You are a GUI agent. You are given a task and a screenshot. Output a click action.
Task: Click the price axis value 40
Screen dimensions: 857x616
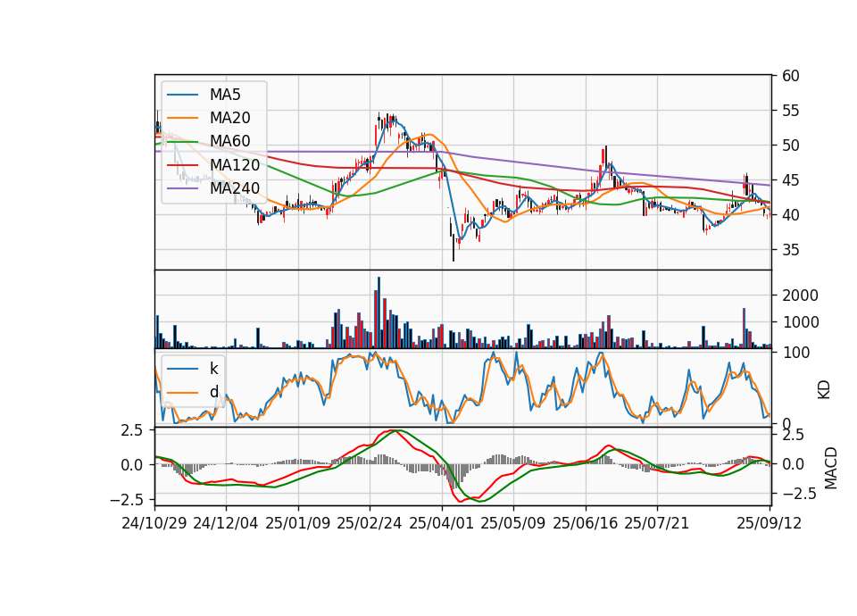(x=790, y=215)
